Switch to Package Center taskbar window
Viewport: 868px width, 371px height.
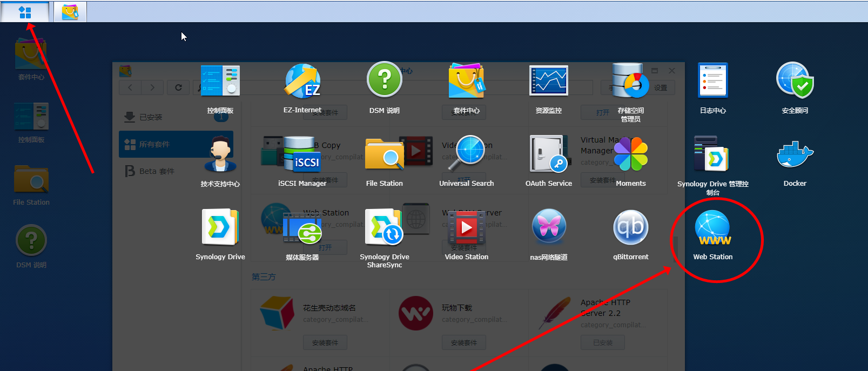[x=70, y=12]
